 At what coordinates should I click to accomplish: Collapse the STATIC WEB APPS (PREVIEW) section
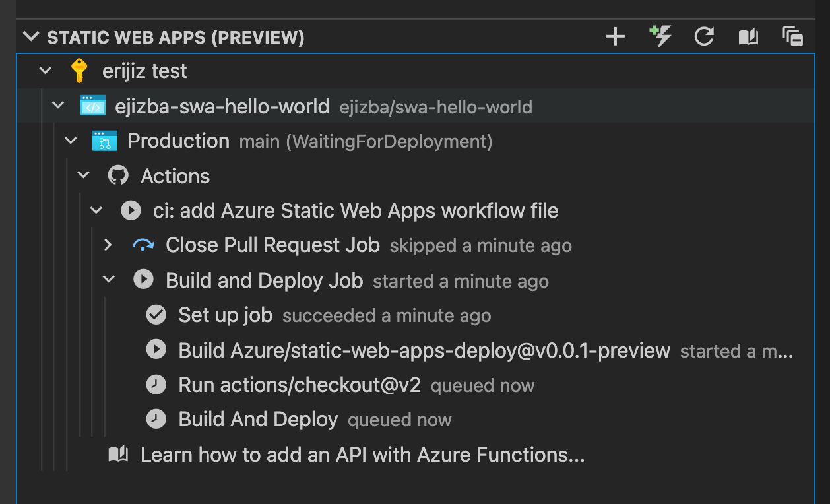31,37
